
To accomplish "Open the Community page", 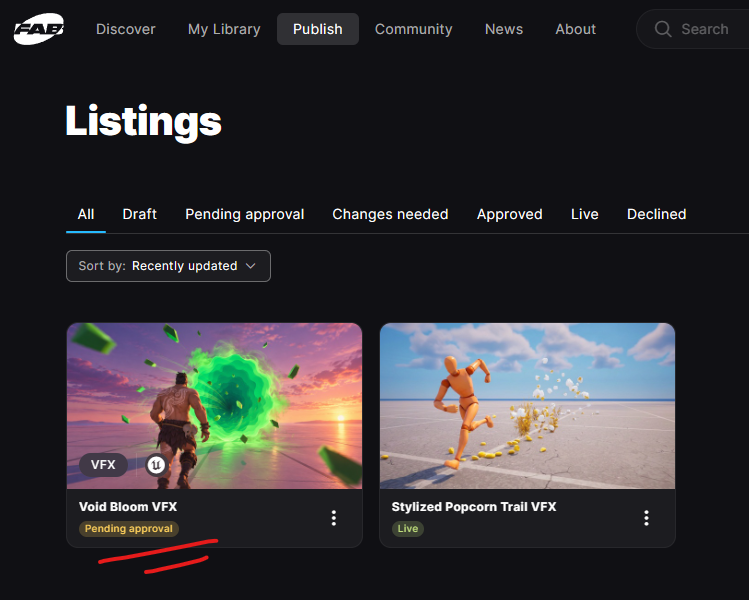I will coord(413,29).
